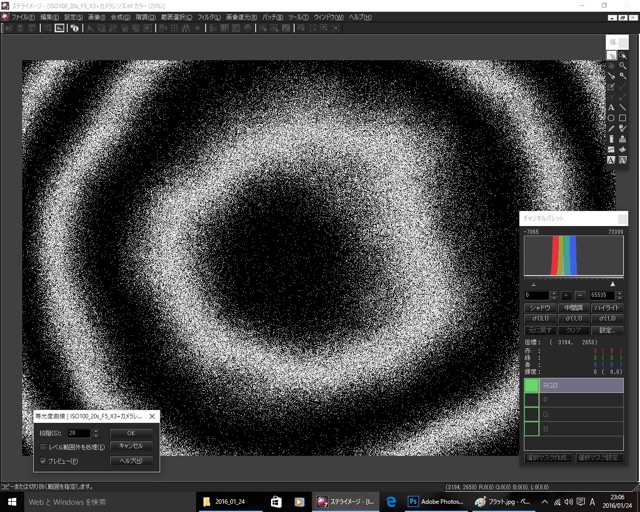640x512 pixels.
Task: Click the 段階 number input field
Action: click(78, 433)
